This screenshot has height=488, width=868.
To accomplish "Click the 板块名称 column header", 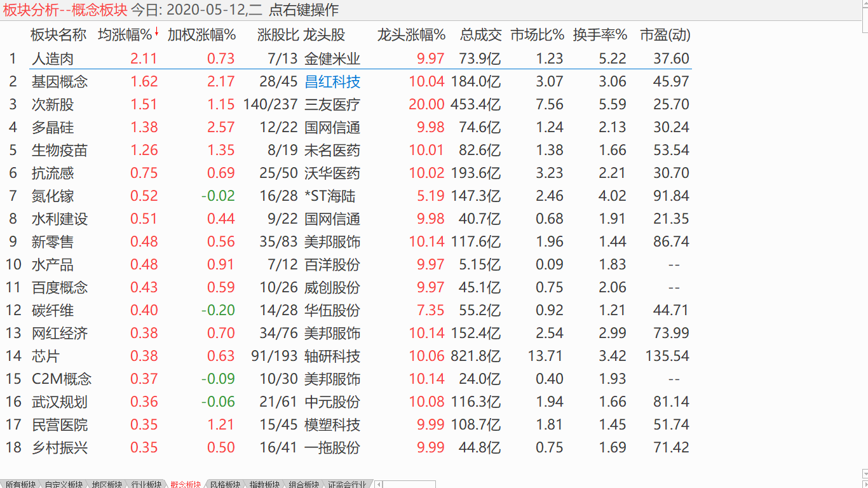I will pyautogui.click(x=58, y=35).
